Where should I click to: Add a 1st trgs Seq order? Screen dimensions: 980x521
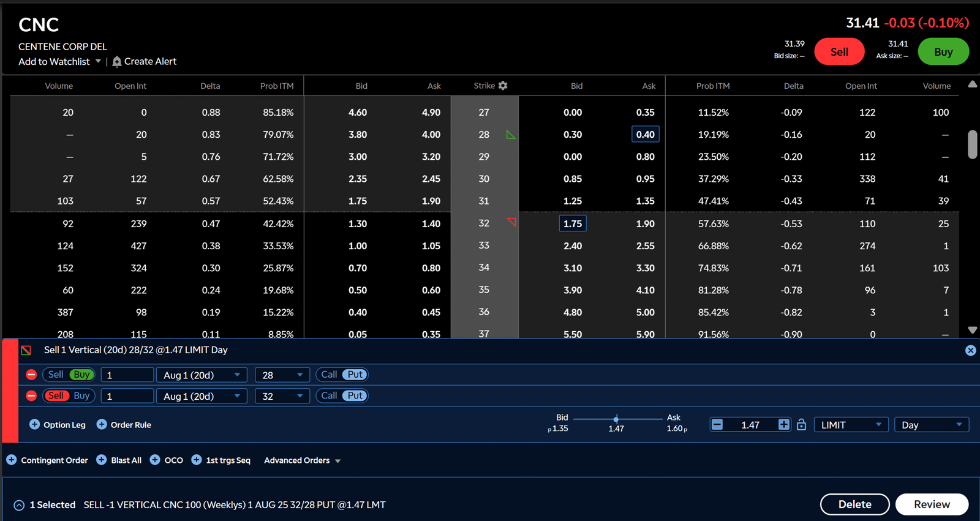click(x=221, y=460)
